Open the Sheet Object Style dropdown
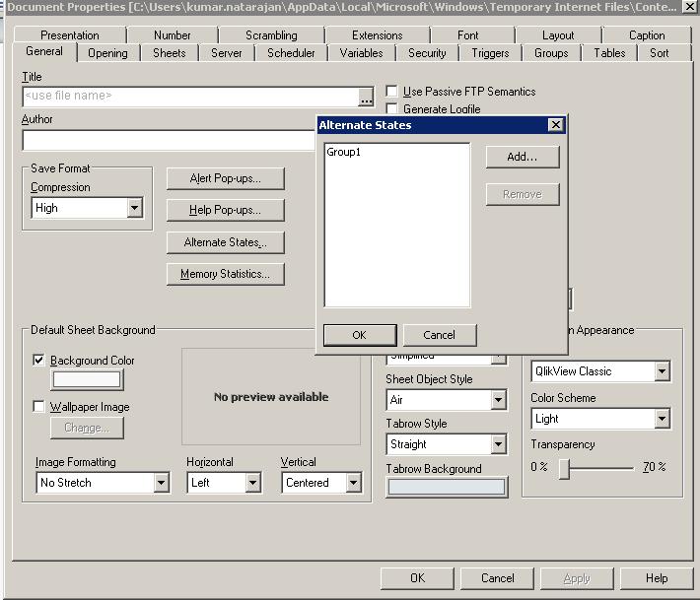The width and height of the screenshot is (700, 600). click(x=498, y=400)
